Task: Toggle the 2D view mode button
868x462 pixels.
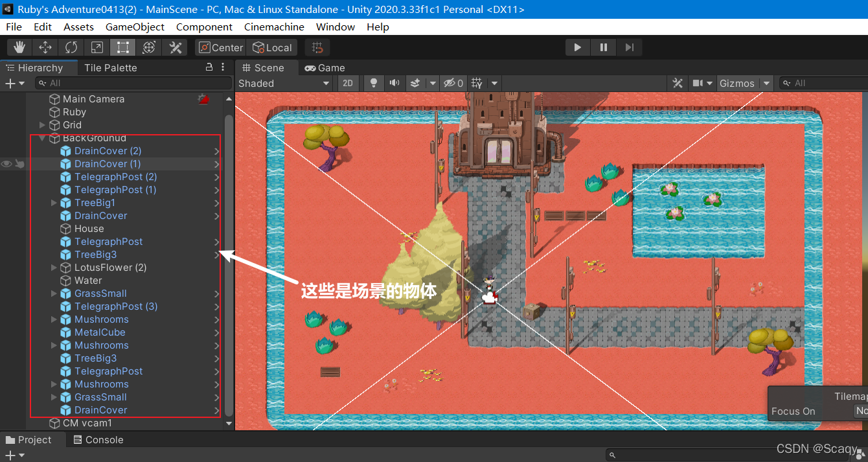Action: (348, 83)
